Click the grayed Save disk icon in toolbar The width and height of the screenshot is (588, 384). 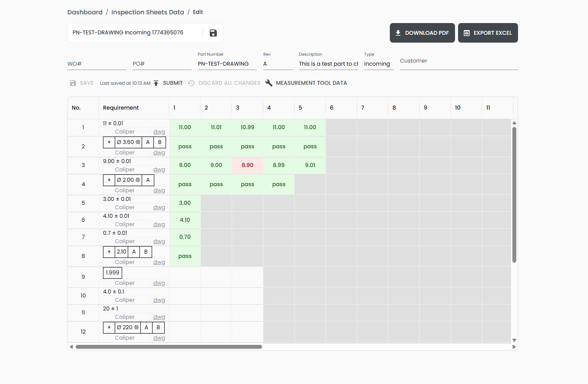pyautogui.click(x=73, y=83)
